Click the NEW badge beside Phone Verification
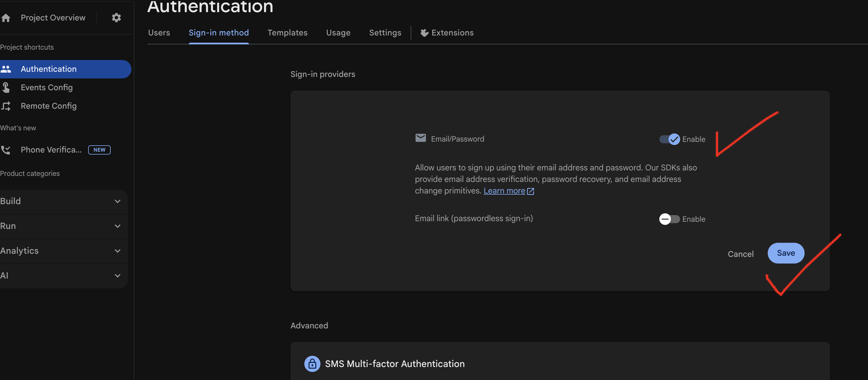Viewport: 868px width, 380px height. click(99, 150)
